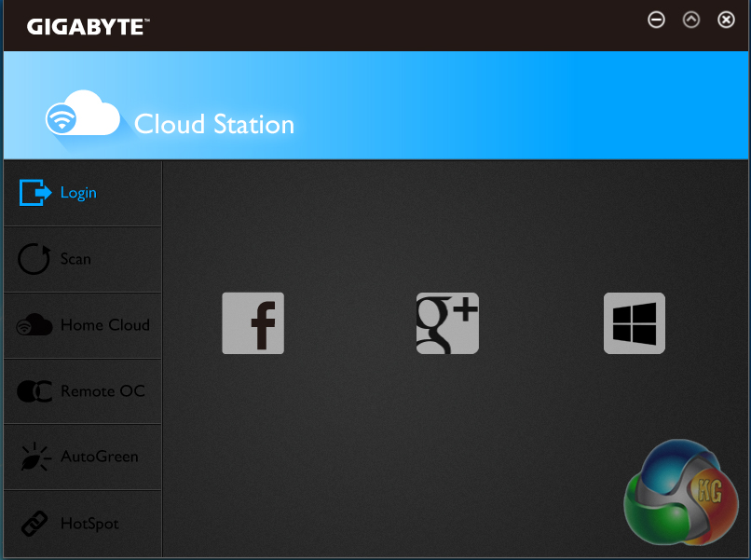This screenshot has width=751, height=560.
Task: Click the up-arrow circle button in title bar
Action: click(x=691, y=20)
